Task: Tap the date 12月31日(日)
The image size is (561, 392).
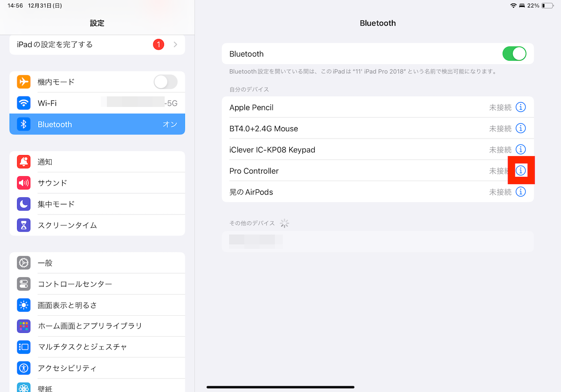Action: (x=45, y=6)
